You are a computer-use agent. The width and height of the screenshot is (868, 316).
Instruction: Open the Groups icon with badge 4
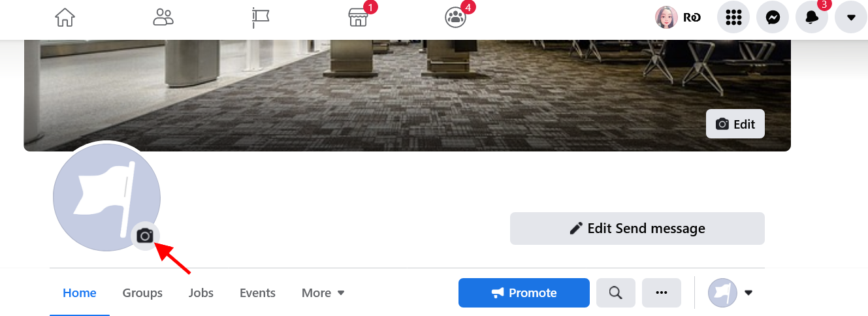tap(455, 18)
